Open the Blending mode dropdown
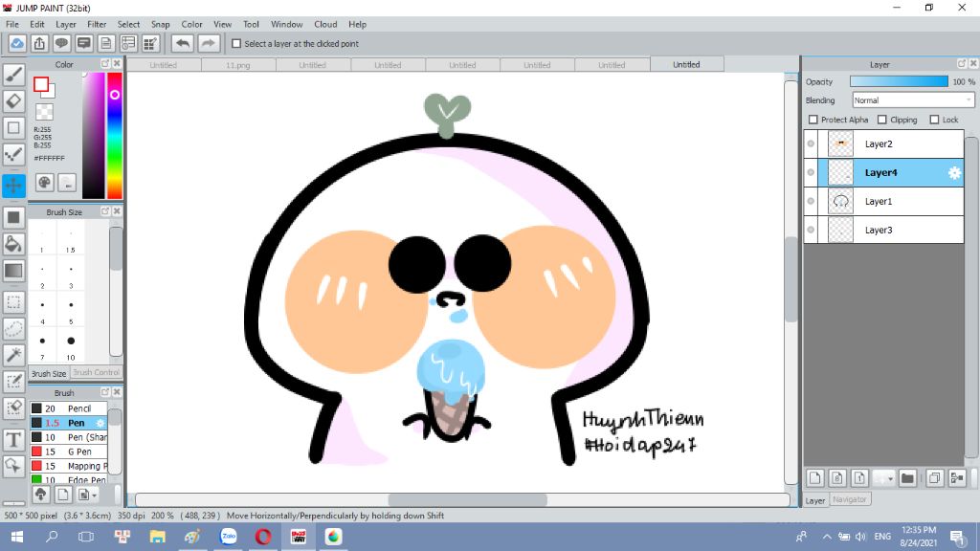Screen dimensions: 980x551 pos(913,99)
